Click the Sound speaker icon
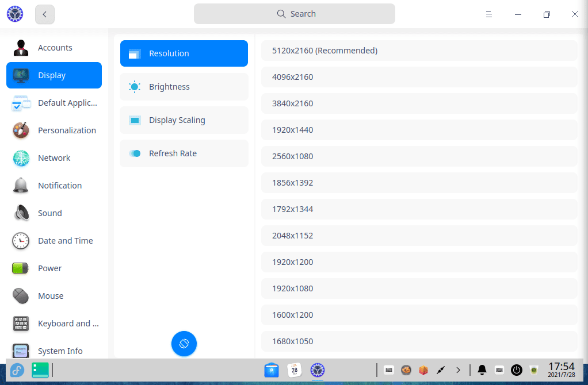The height and width of the screenshot is (385, 588). pos(21,213)
